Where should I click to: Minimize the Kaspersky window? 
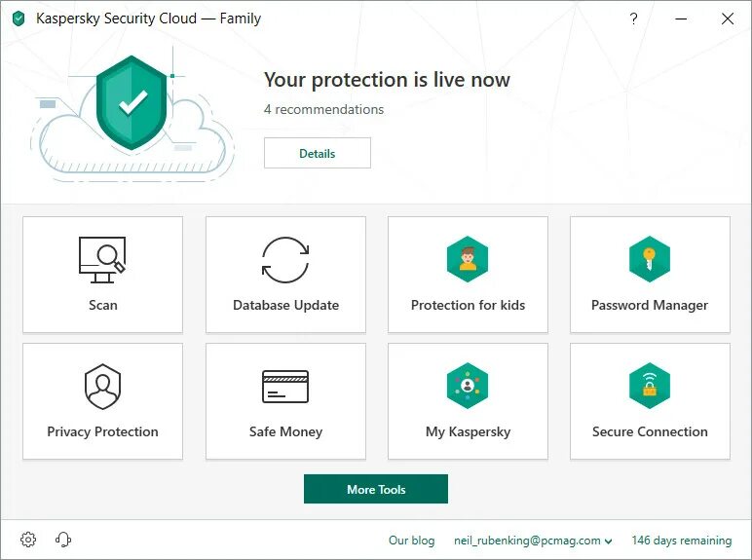click(681, 19)
